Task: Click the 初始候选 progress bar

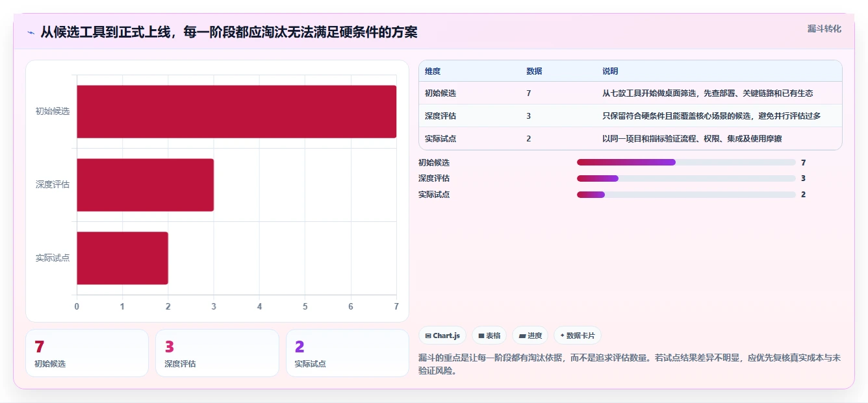Action: (x=686, y=162)
